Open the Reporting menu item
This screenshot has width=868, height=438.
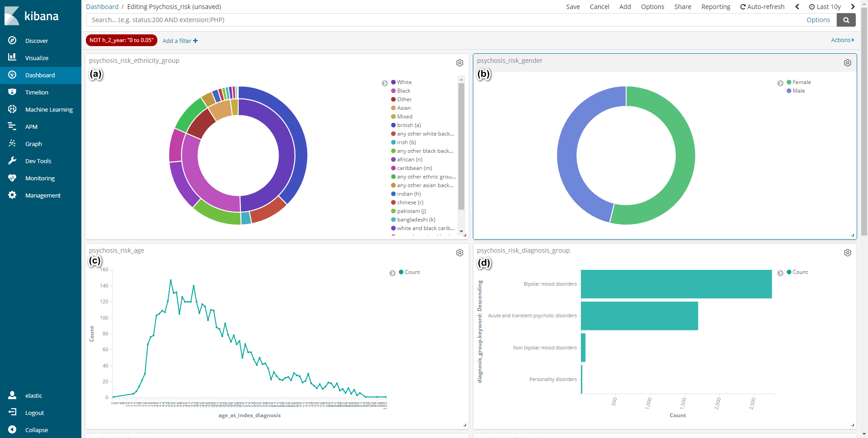tap(716, 7)
